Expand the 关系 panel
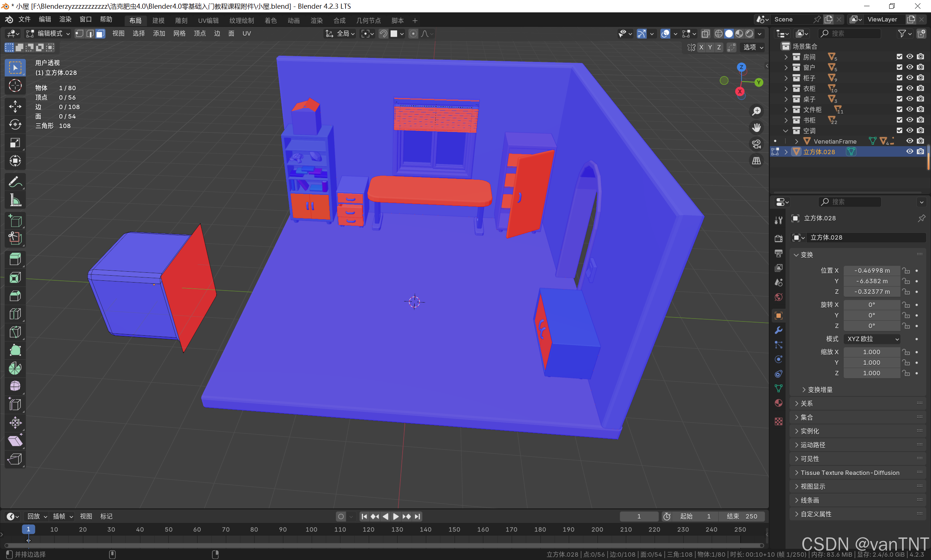 pyautogui.click(x=807, y=403)
